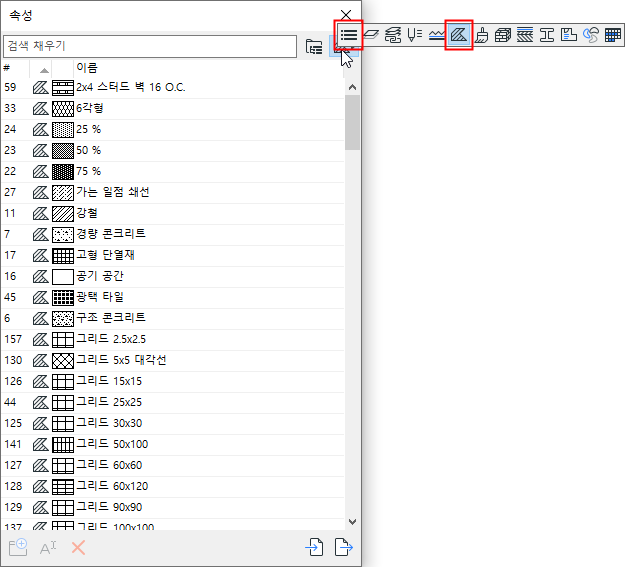Open the Pen Sets attribute type
Screen dimensions: 625x567
click(415, 35)
